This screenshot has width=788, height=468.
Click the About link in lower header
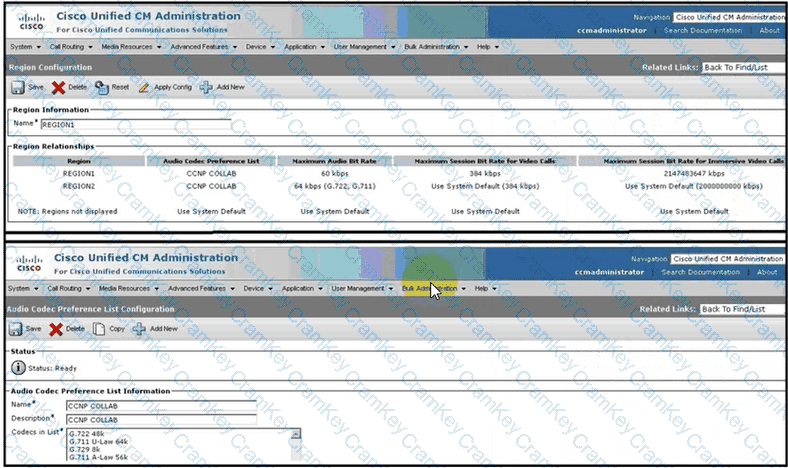coord(767,272)
